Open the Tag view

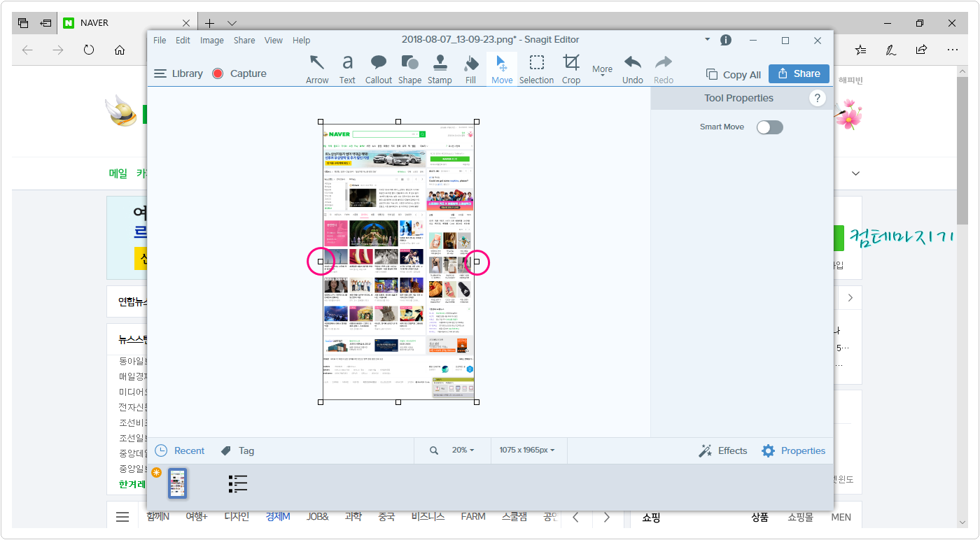click(x=238, y=450)
